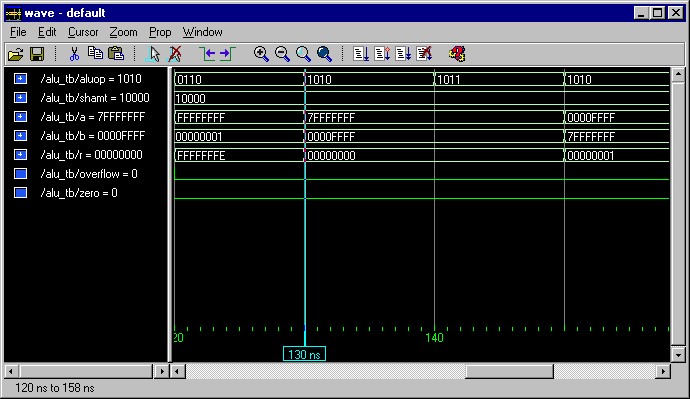The height and width of the screenshot is (399, 690).
Task: Click the a value FFFFFFFF in waveform
Action: pyautogui.click(x=201, y=117)
